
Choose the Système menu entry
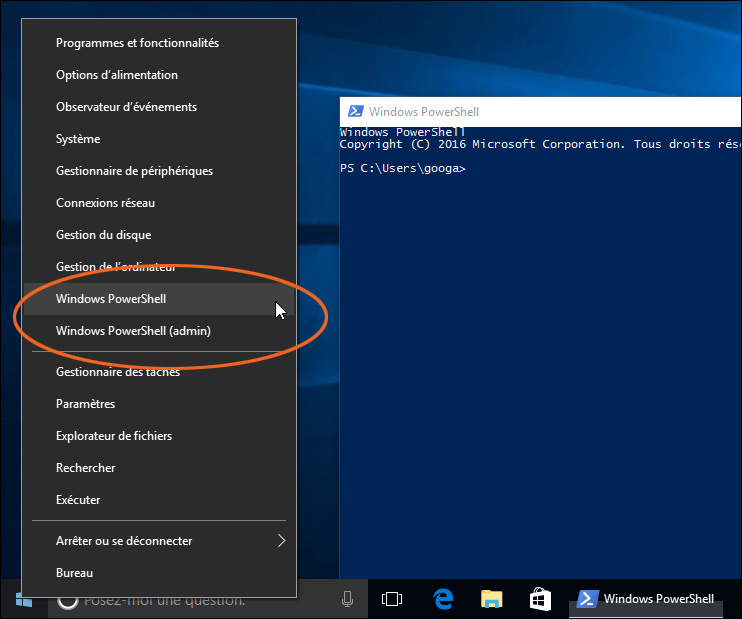(x=159, y=139)
